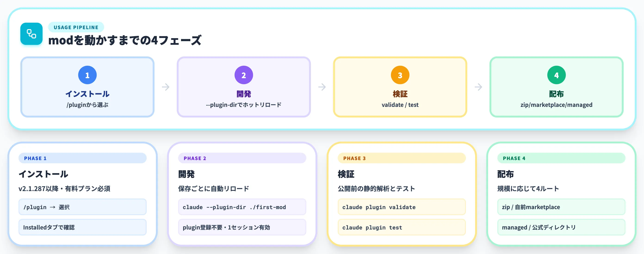Screen dimensions: 644x254
Task: Click the PHASE 4 label pill
Action: pyautogui.click(x=561, y=158)
